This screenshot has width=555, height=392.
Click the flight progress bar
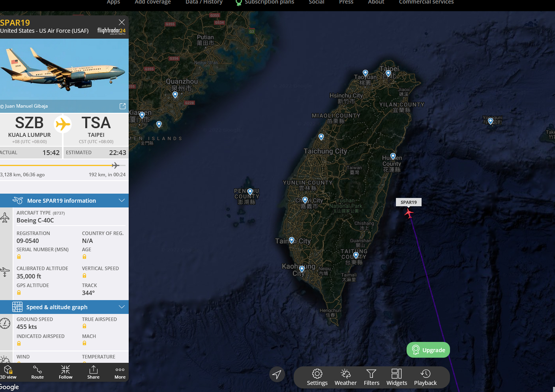63,165
